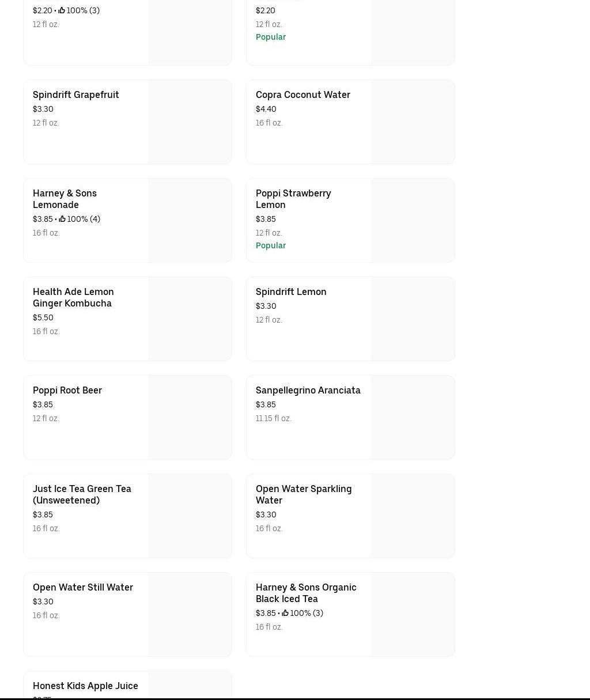Choose Health Ade Lemon Ginger Kombucha
Viewport: 590px width, 700px height.
tap(73, 297)
